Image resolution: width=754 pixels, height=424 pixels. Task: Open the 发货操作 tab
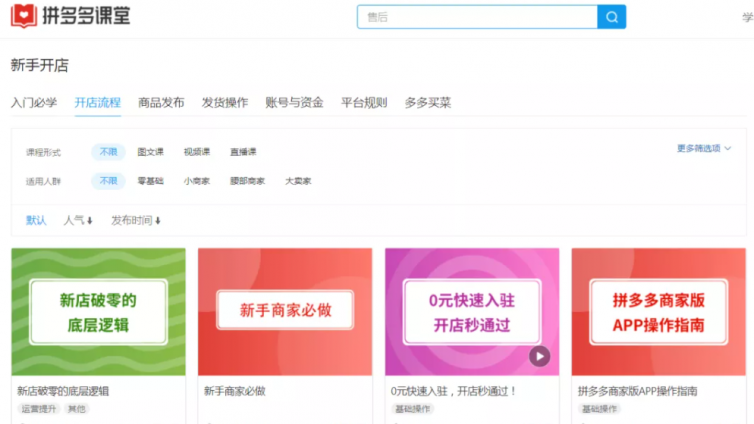(x=225, y=102)
